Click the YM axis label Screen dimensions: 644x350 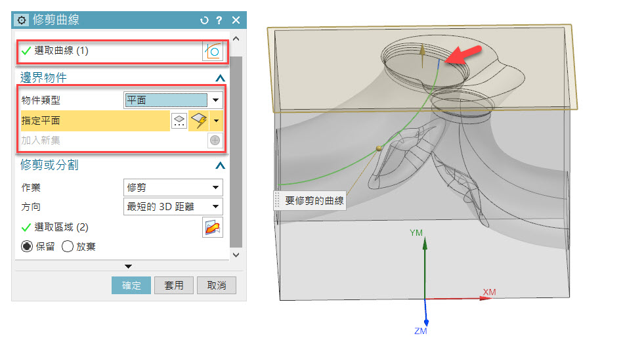tap(416, 233)
